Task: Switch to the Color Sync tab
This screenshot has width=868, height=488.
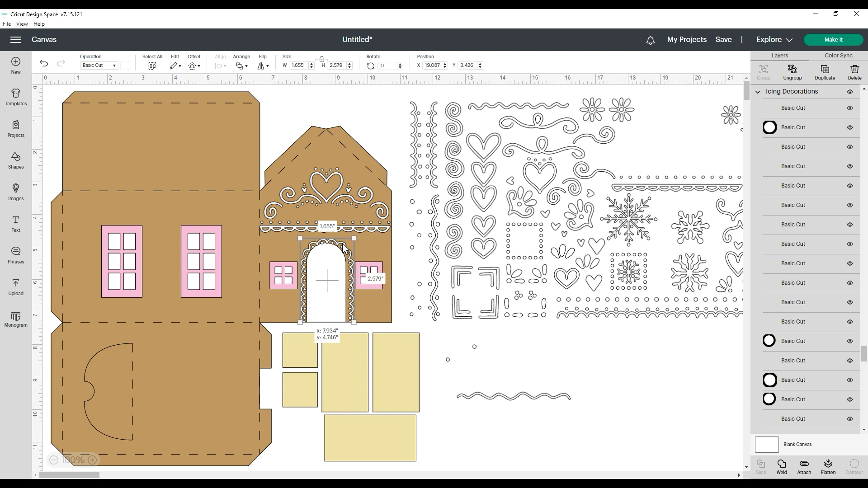Action: pyautogui.click(x=837, y=55)
